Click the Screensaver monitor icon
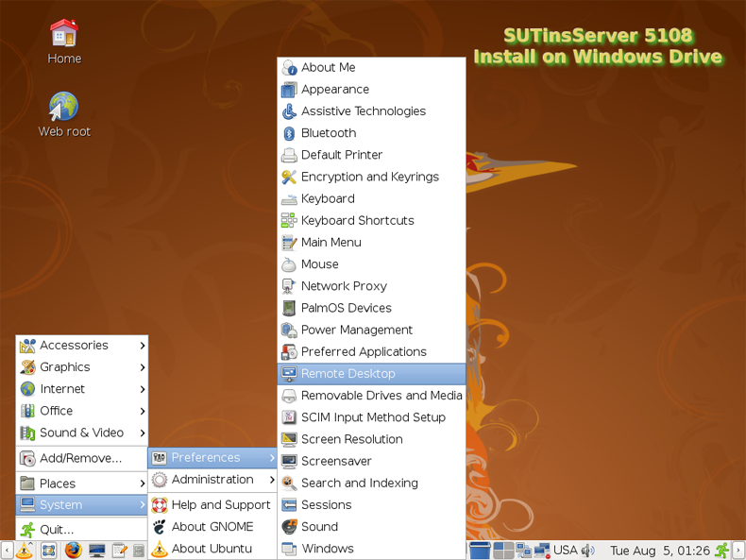746x560 pixels. (289, 462)
